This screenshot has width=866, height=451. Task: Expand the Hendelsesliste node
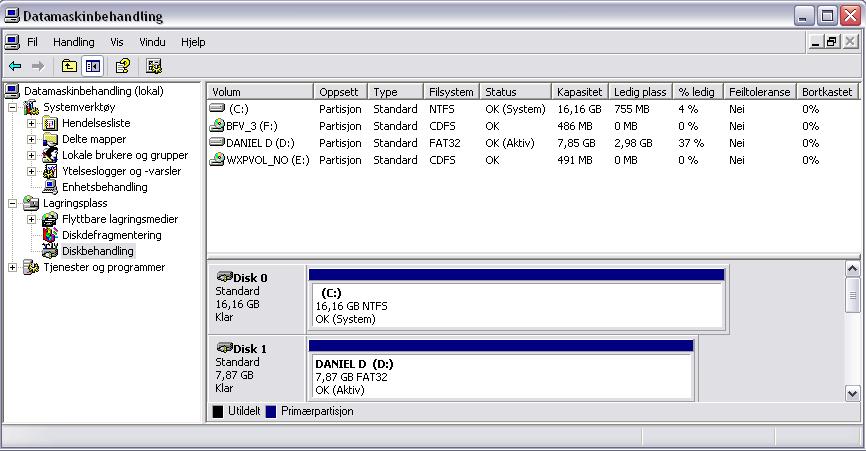click(x=31, y=123)
